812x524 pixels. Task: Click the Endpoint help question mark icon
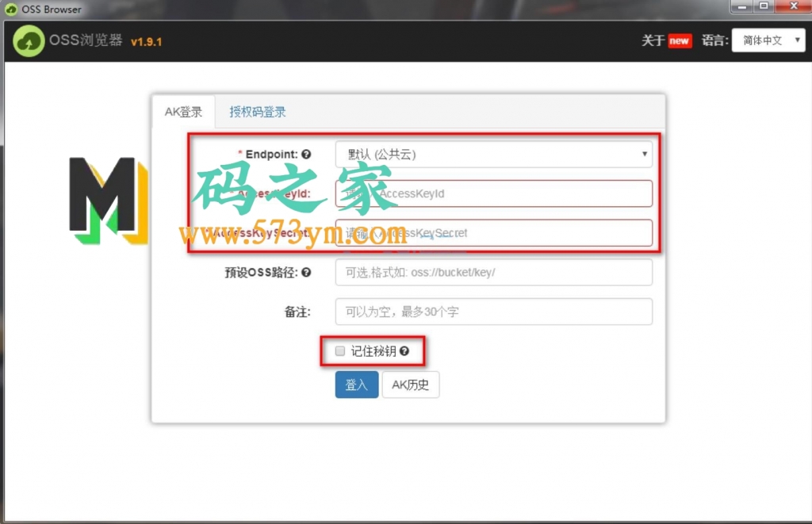[x=306, y=155]
